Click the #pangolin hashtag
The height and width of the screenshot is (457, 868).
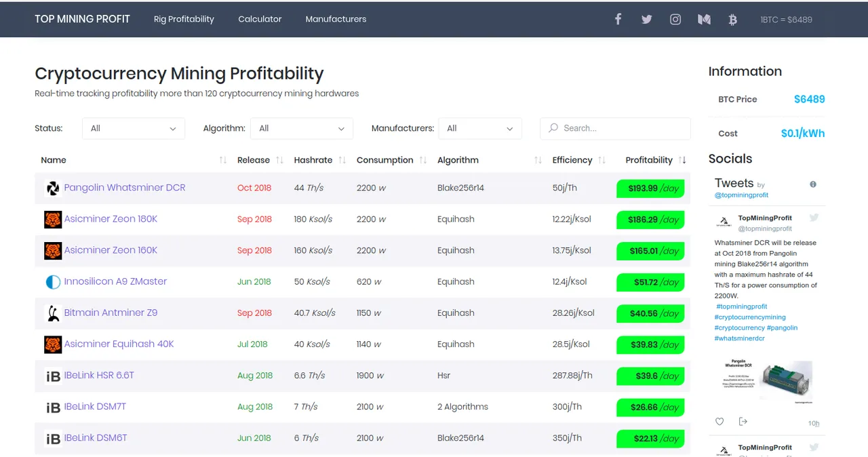tap(782, 327)
